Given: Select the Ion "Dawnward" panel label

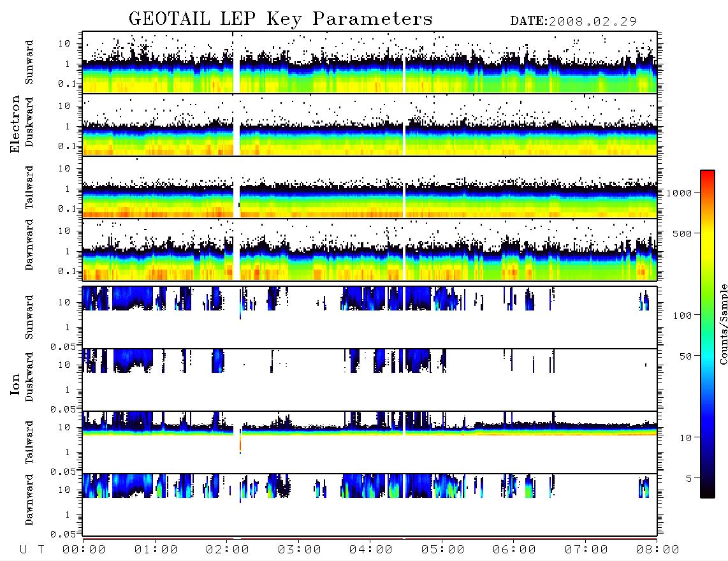Looking at the screenshot, I should pos(29,500).
